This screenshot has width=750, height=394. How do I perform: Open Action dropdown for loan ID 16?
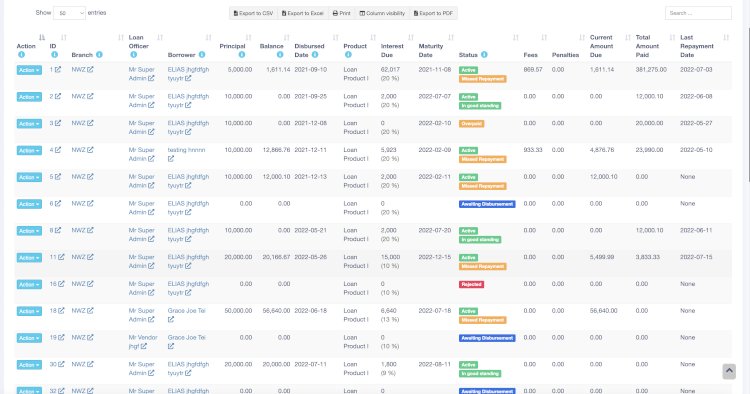point(29,284)
